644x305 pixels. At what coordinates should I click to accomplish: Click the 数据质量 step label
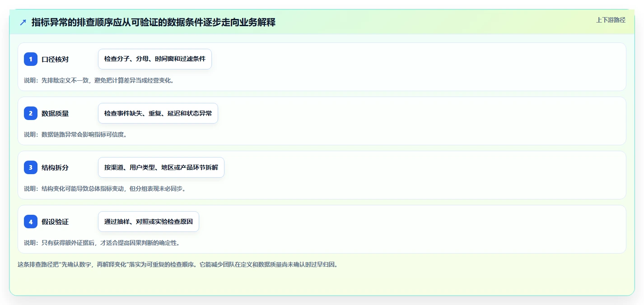(55, 114)
